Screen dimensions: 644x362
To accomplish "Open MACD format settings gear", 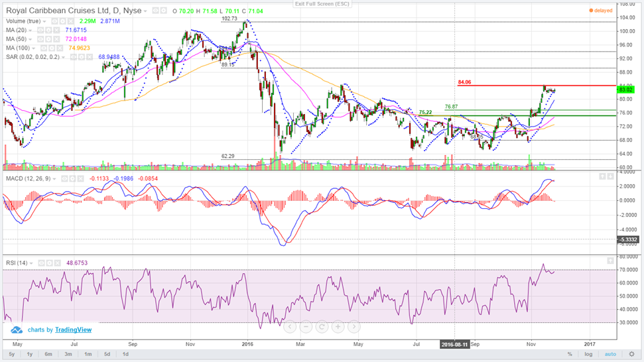I will (x=72, y=178).
